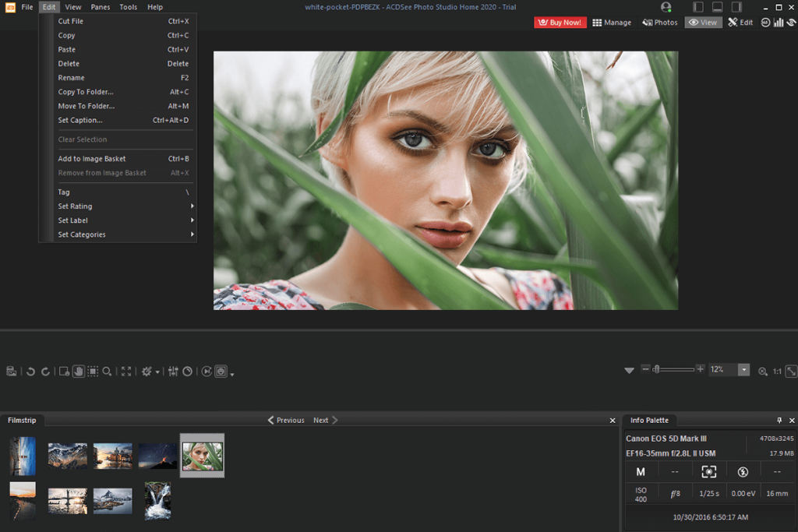This screenshot has height=532, width=798.
Task: Toggle the left panel layout button
Action: pyautogui.click(x=697, y=6)
